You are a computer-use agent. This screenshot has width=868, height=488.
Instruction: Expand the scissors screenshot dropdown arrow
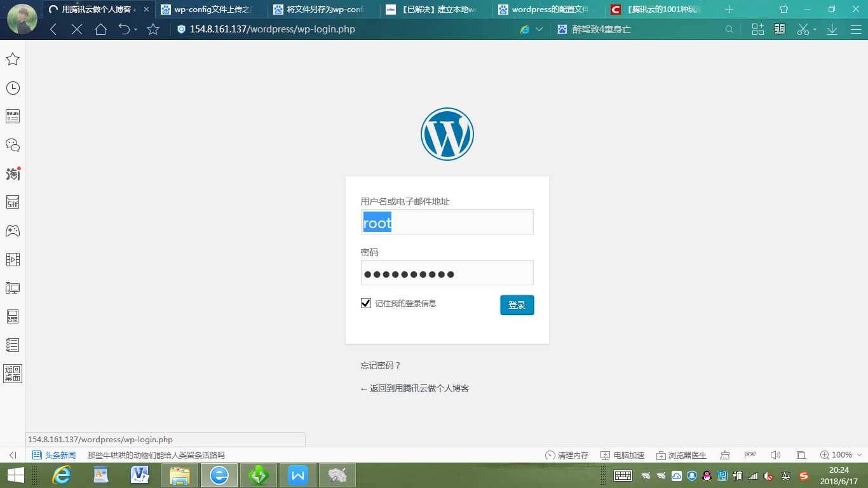pos(815,30)
